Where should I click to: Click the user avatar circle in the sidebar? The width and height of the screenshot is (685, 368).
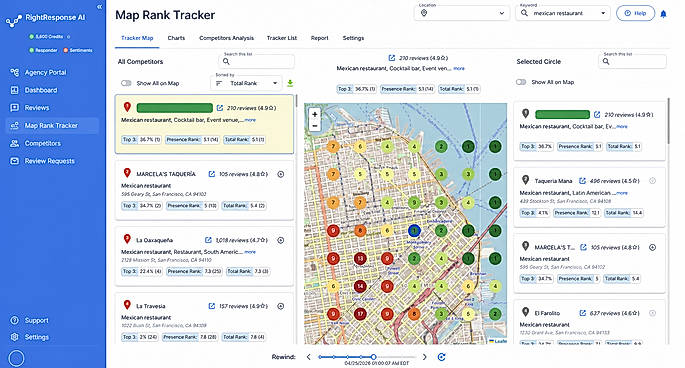17,358
